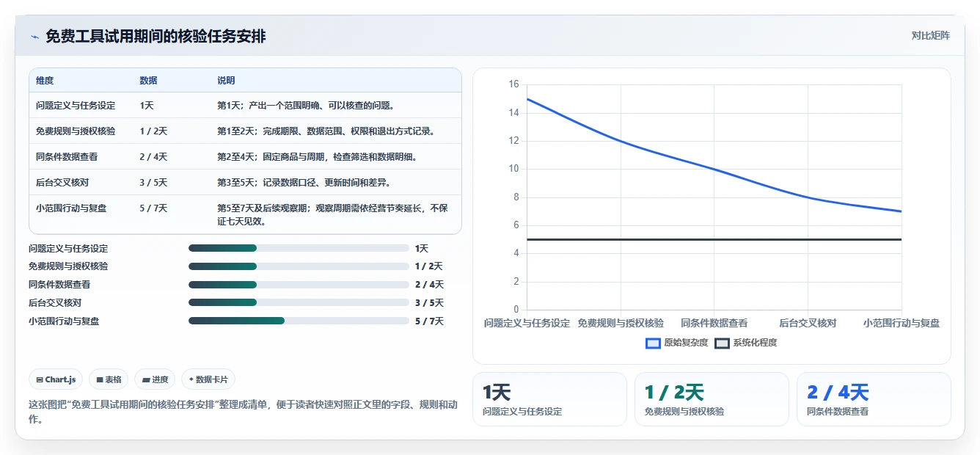Click the lightning icon beside the card title
The width and height of the screenshot is (980, 455).
pyautogui.click(x=34, y=37)
